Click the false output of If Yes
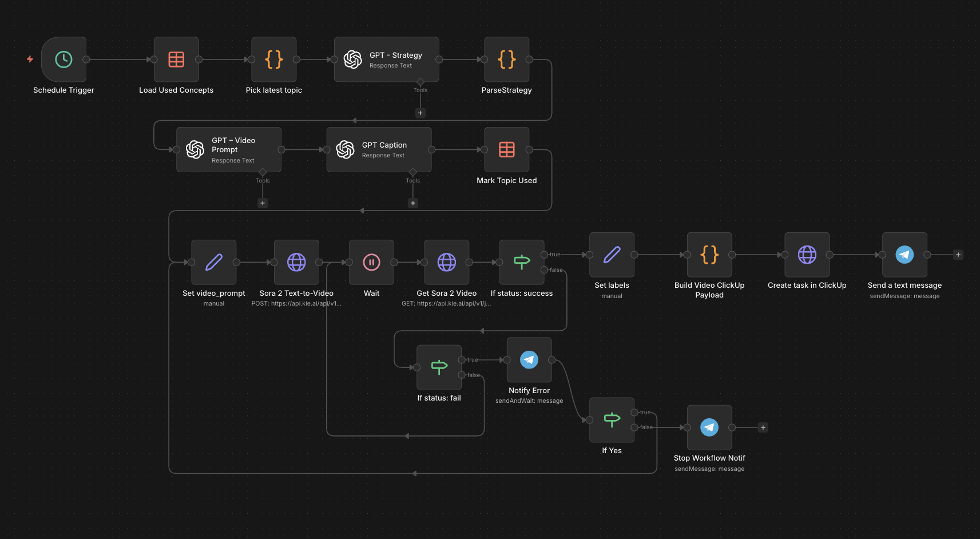 point(634,427)
